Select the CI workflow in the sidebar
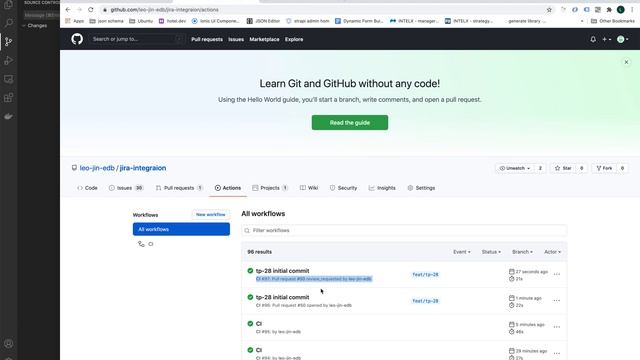This screenshot has width=640, height=360. pyautogui.click(x=146, y=244)
